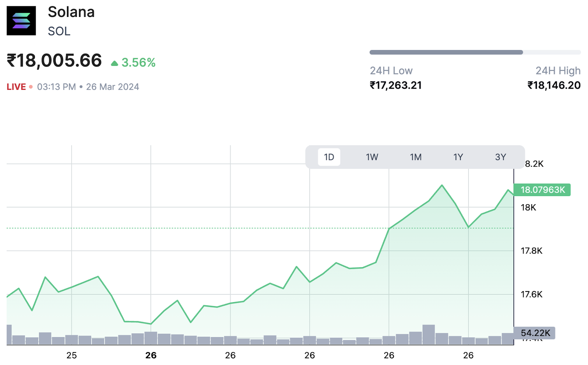The width and height of the screenshot is (588, 365).
Task: Click the bold 26 date axis label
Action: click(151, 355)
